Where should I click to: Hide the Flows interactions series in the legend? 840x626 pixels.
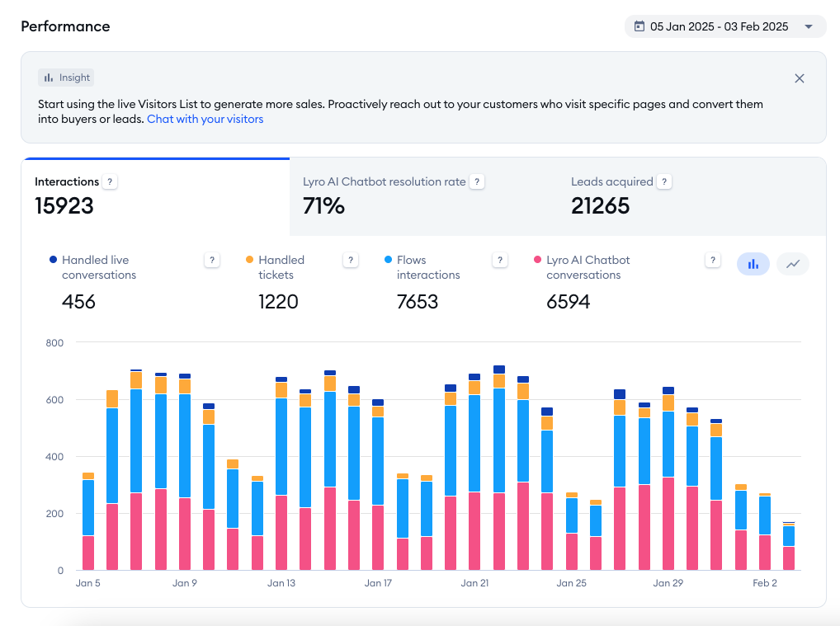click(x=428, y=267)
